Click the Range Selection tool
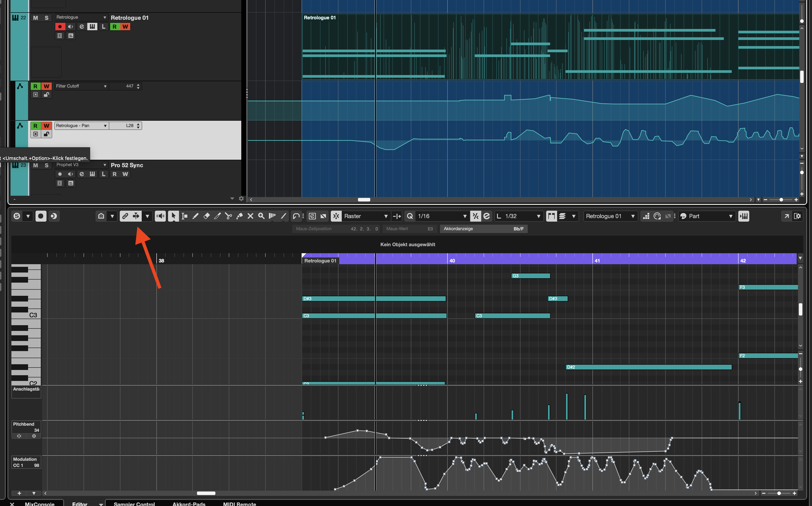Screen dimensions: 812x506 point(184,216)
